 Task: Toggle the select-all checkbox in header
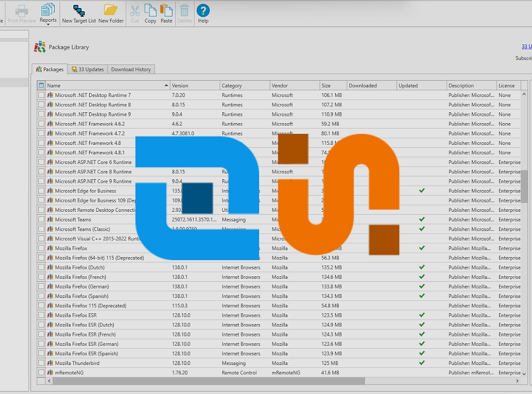[x=41, y=85]
